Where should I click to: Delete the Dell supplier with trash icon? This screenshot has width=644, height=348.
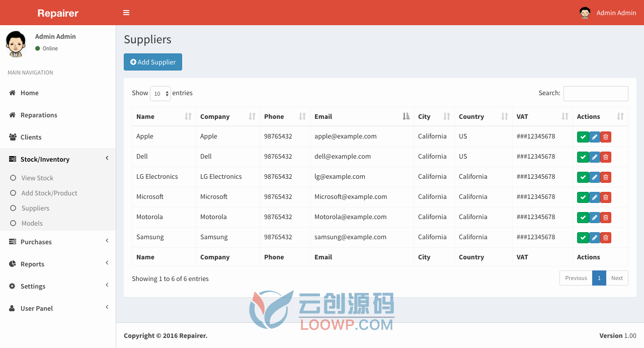coord(606,157)
